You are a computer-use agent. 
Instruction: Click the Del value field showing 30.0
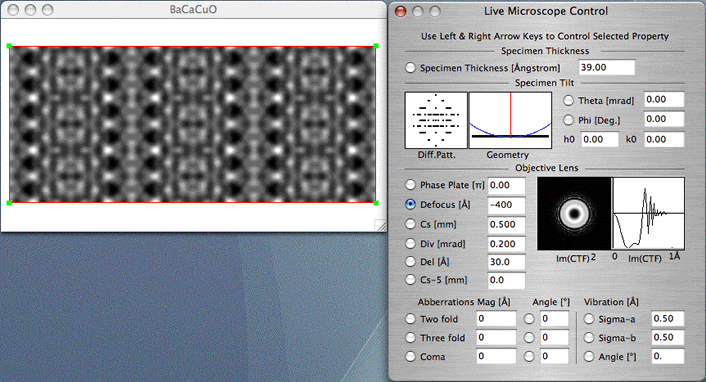pyautogui.click(x=507, y=262)
